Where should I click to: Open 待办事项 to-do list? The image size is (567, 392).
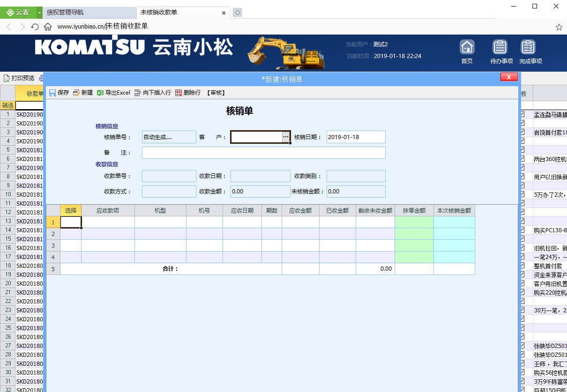[x=501, y=52]
